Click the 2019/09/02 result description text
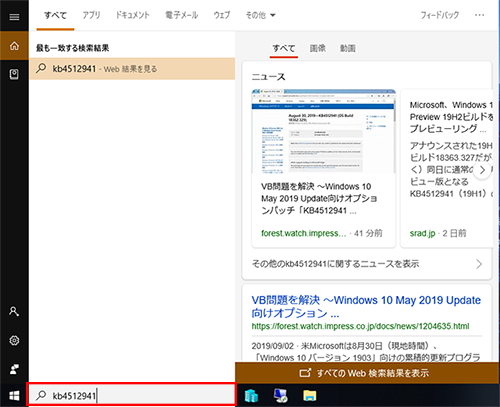The height and width of the screenshot is (407, 500). point(366,352)
